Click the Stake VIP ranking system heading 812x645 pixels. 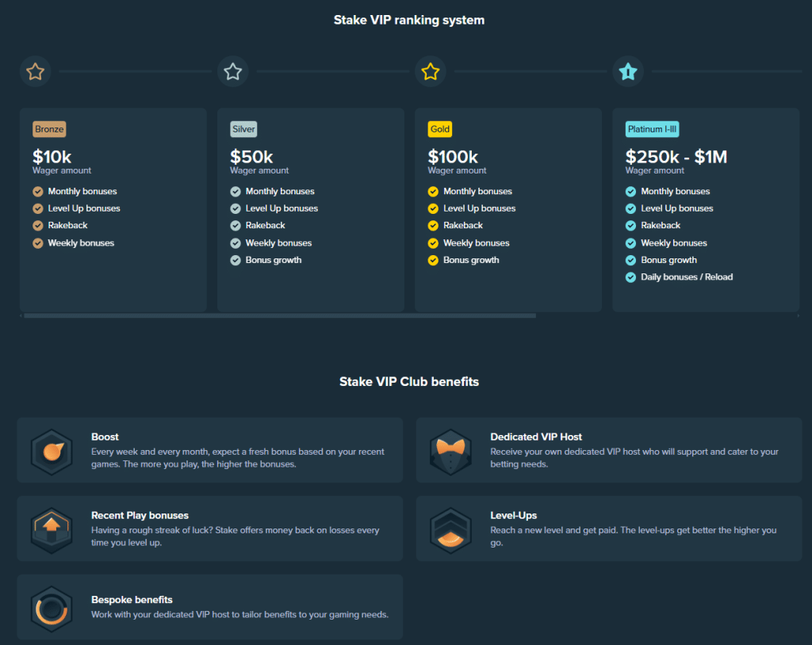click(409, 20)
